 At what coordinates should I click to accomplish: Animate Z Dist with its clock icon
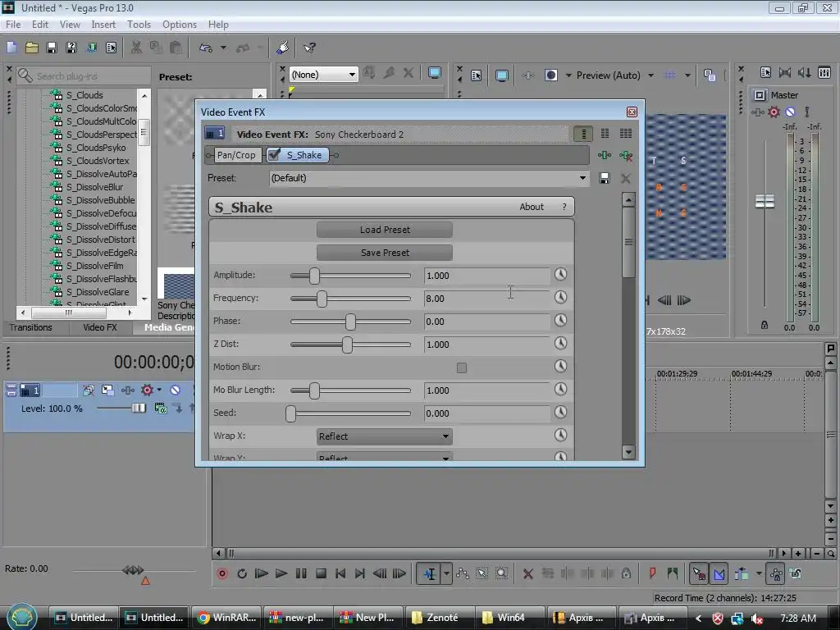[x=560, y=343]
